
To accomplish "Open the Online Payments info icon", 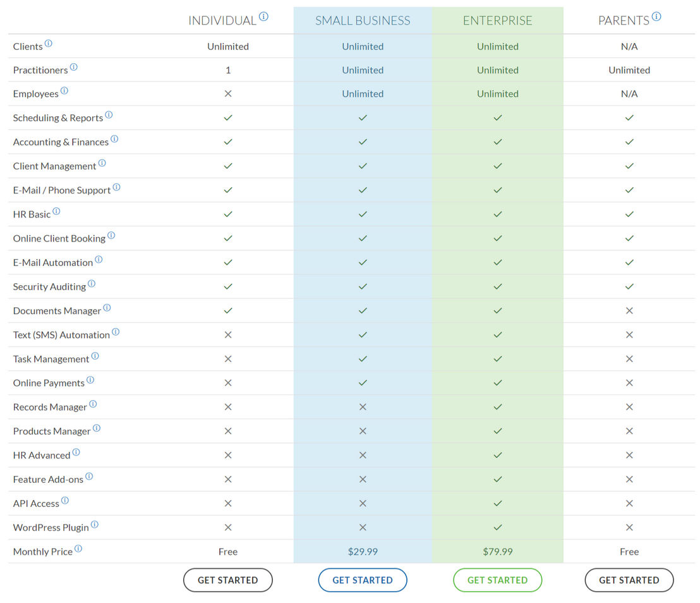I will pos(90,380).
